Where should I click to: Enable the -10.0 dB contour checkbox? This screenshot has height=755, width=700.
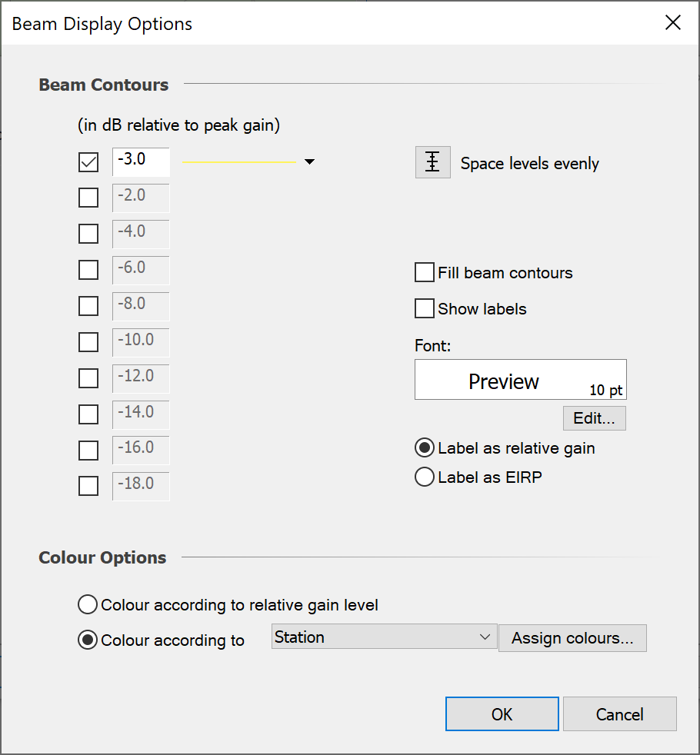coord(88,342)
